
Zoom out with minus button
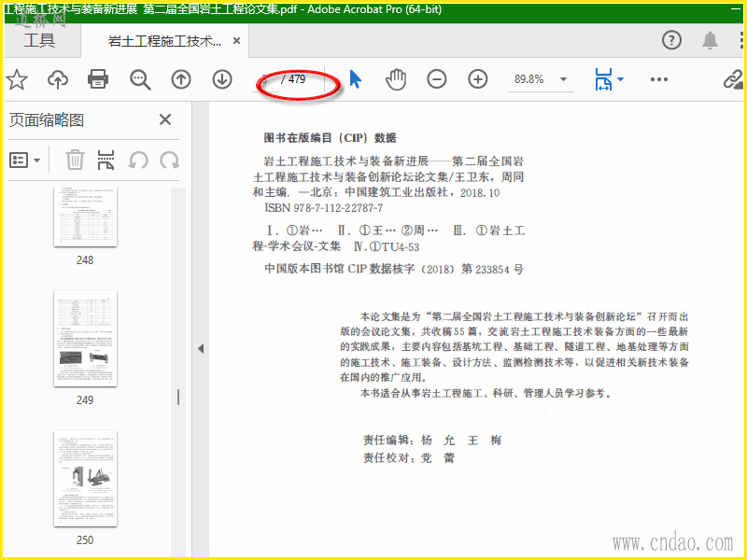coord(437,79)
